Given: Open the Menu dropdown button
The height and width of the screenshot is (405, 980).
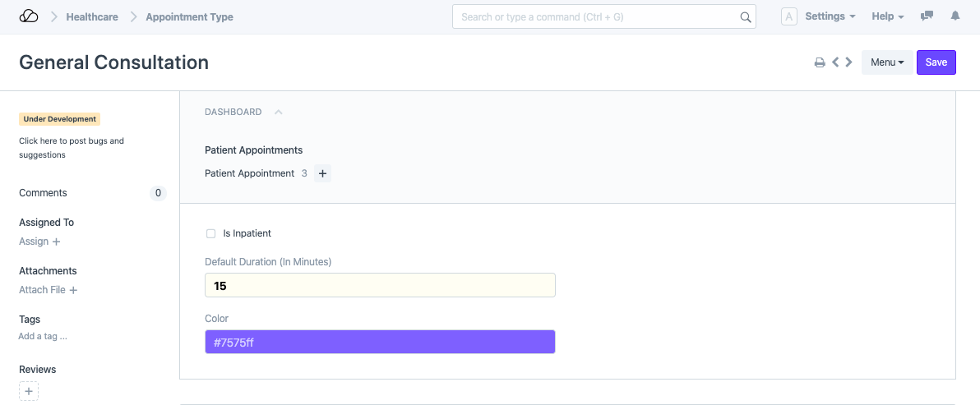Looking at the screenshot, I should point(886,62).
